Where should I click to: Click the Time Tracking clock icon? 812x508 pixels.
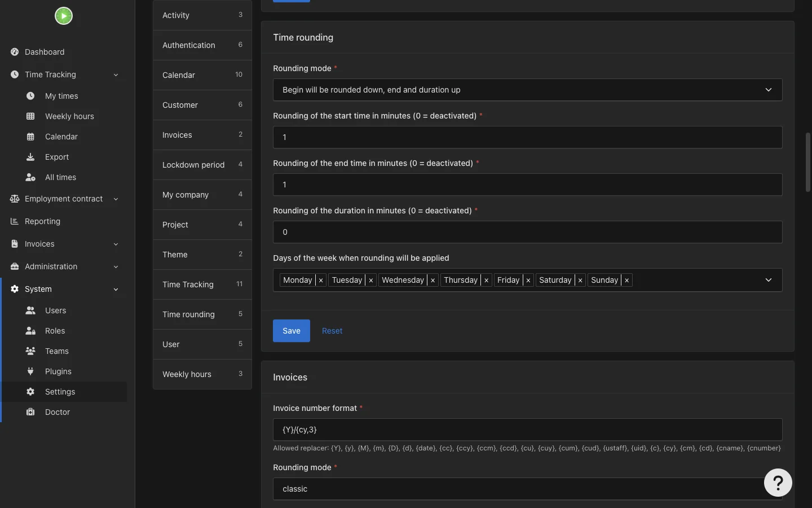pyautogui.click(x=15, y=75)
